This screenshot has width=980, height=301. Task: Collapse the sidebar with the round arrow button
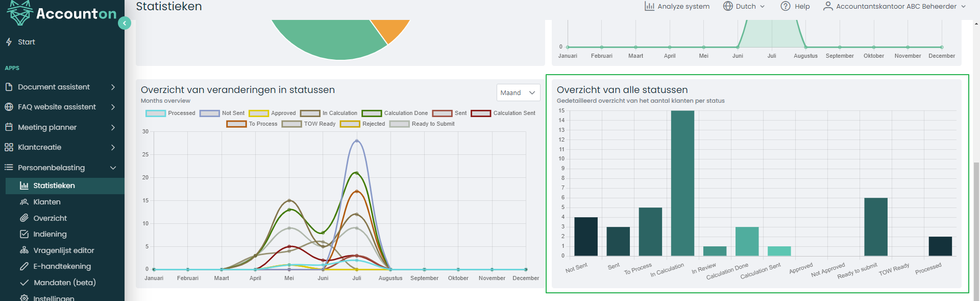point(125,23)
